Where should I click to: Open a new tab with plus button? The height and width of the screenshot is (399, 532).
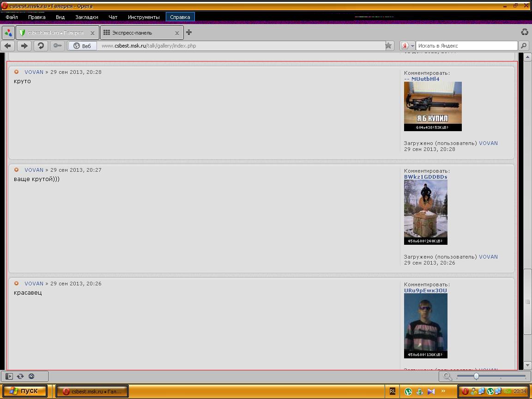189,32
